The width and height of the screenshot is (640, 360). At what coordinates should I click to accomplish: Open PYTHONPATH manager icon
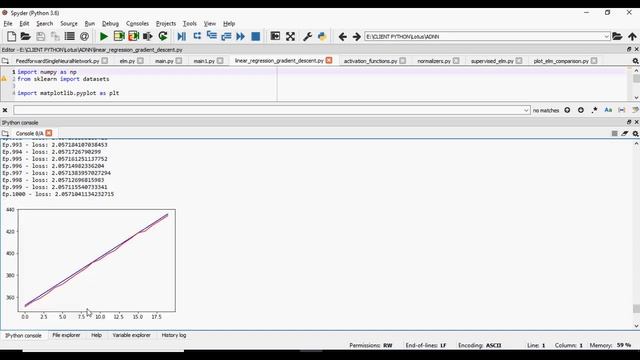click(322, 36)
